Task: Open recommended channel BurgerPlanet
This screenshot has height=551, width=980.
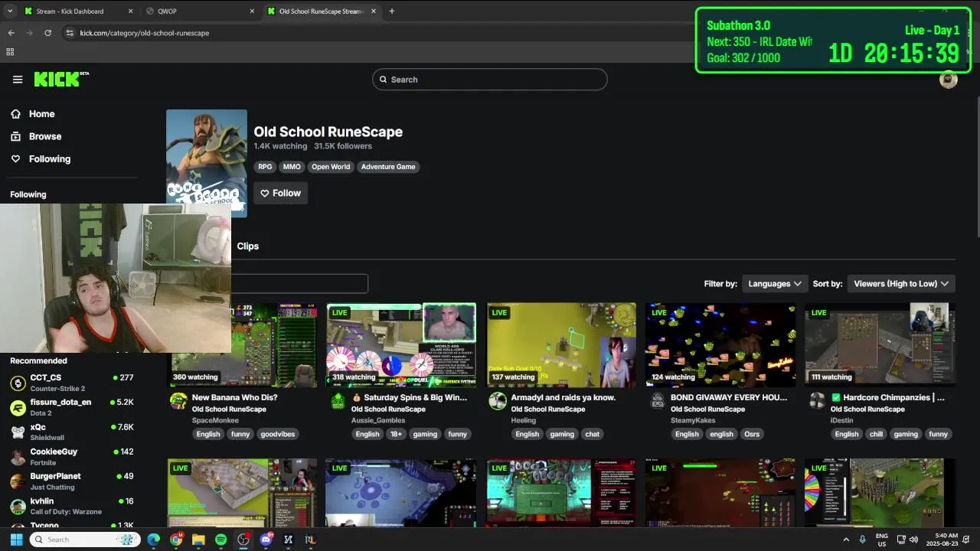Action: (73, 481)
